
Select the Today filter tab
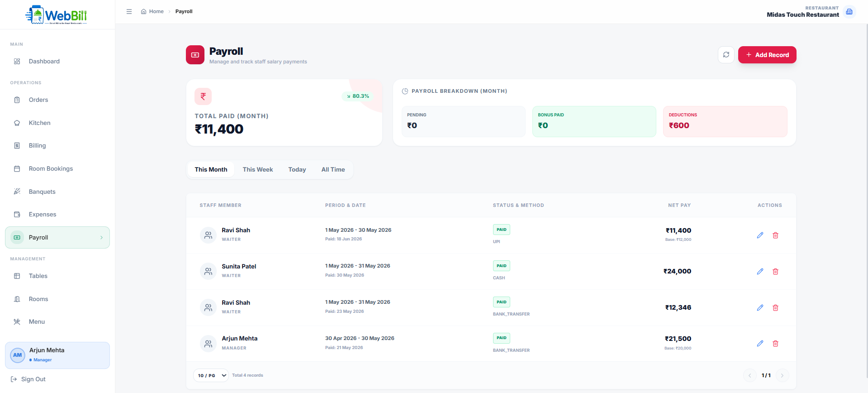pos(297,169)
